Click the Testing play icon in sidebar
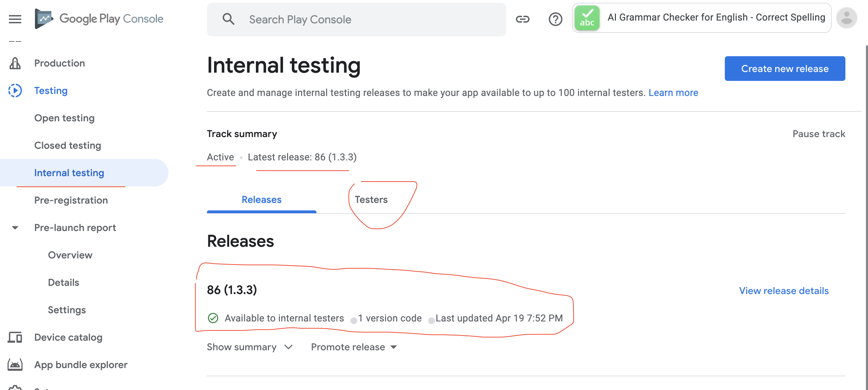The image size is (868, 390). pos(15,90)
